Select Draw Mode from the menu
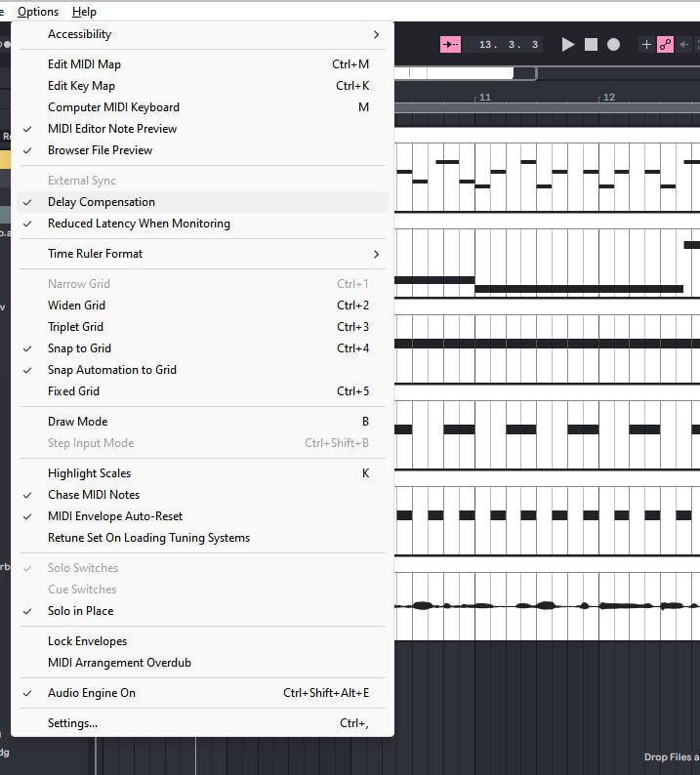The height and width of the screenshot is (775, 700). (x=78, y=422)
